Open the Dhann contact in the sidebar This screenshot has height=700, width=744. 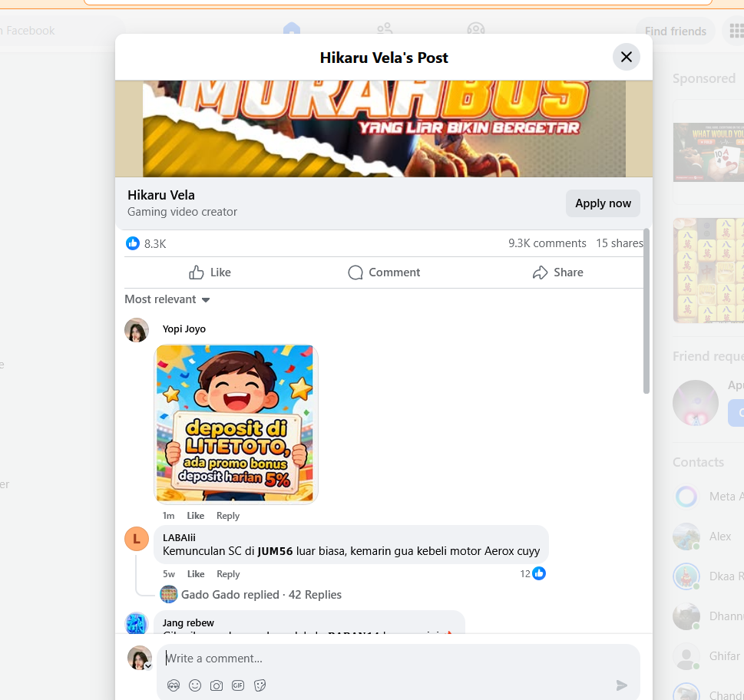[x=709, y=616]
